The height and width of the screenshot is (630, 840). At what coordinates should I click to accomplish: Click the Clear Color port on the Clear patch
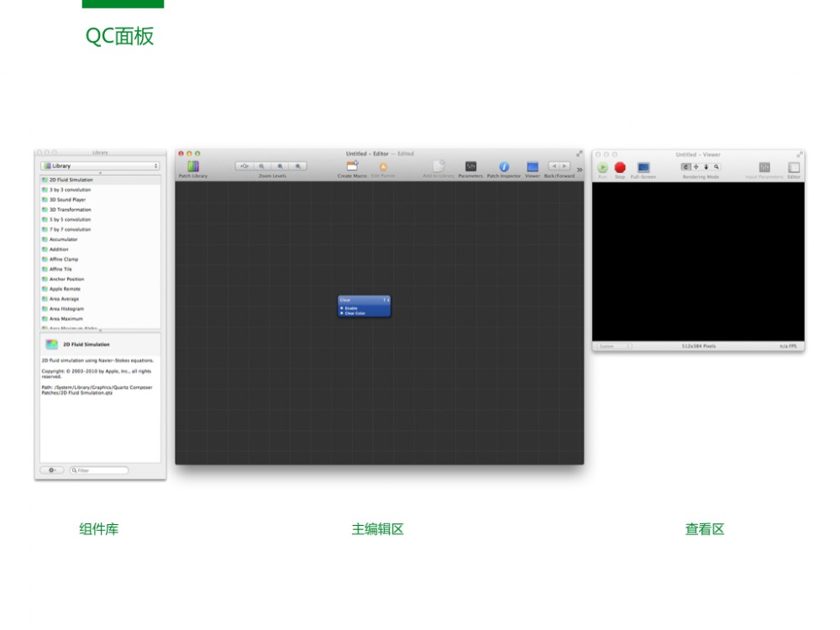click(342, 313)
